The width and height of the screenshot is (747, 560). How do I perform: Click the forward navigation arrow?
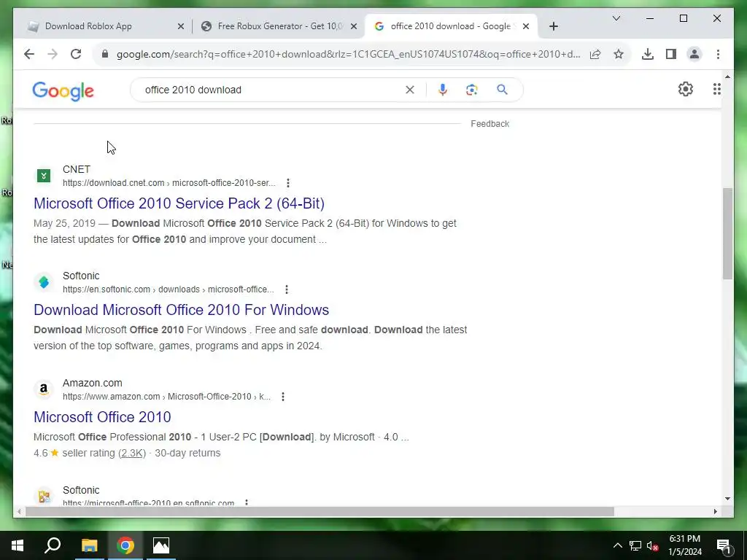[53, 54]
